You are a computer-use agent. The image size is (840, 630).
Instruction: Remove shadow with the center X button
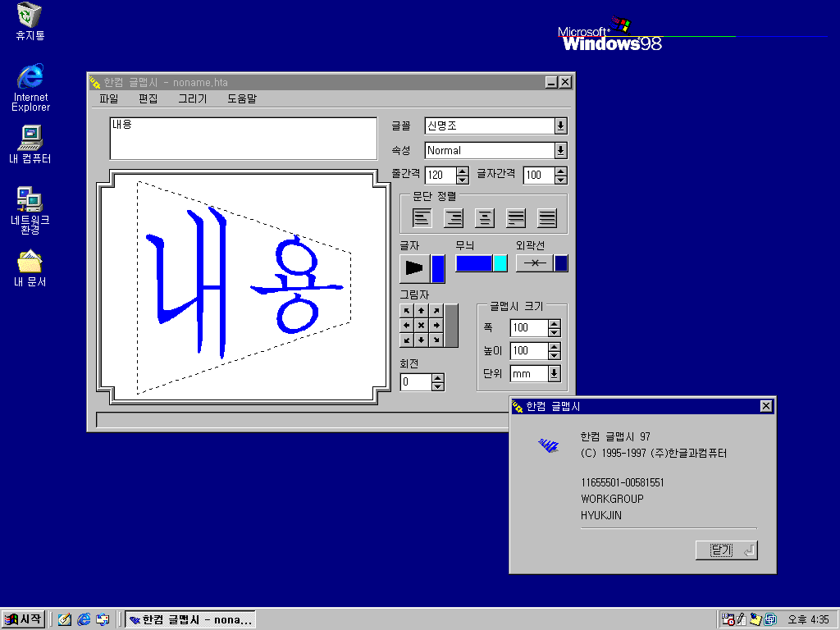pos(422,325)
